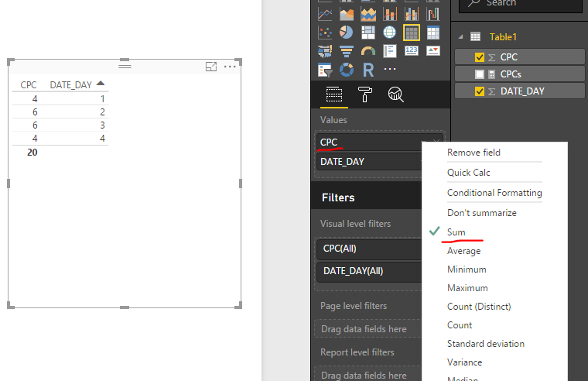The height and width of the screenshot is (381, 588).
Task: Uncheck the CPC field checkbox
Action: click(479, 57)
